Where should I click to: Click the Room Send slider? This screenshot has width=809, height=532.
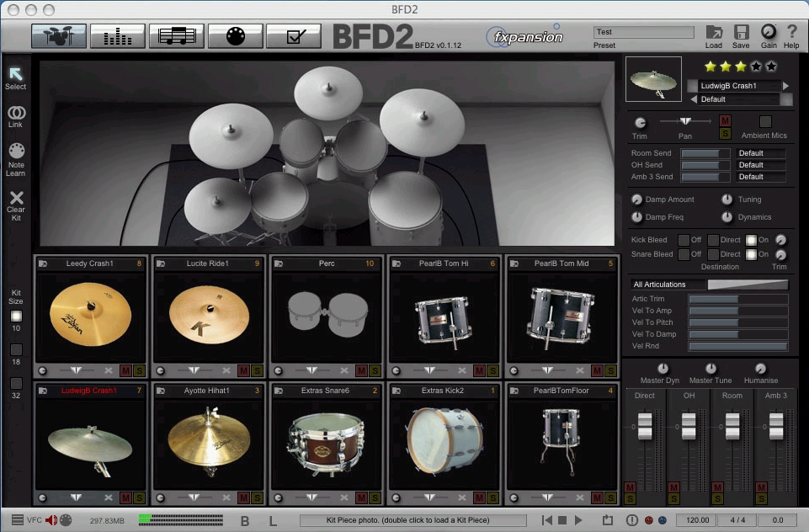(705, 153)
